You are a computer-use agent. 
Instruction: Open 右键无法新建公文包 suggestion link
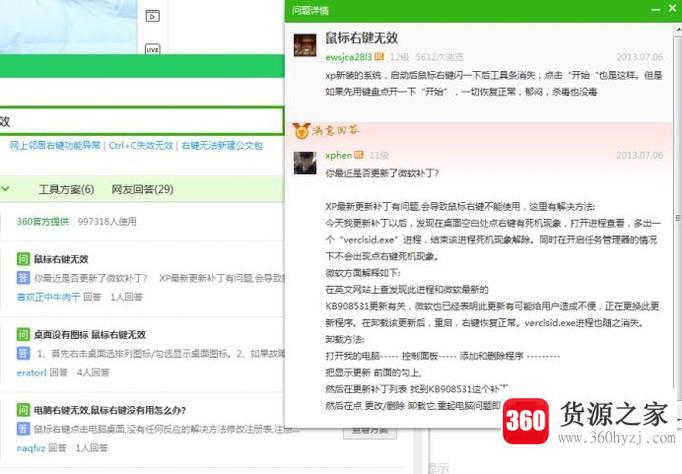point(222,146)
